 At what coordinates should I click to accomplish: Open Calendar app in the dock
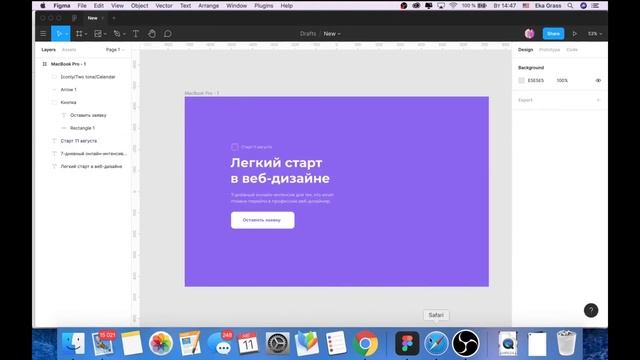tap(248, 343)
